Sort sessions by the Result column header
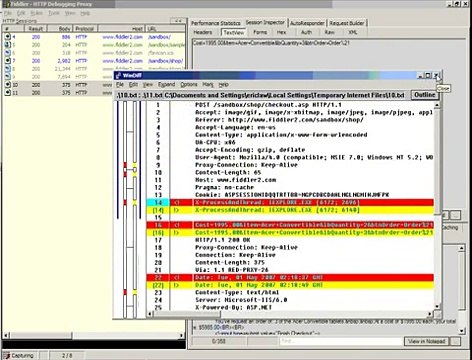Screen dimensions: 472x360 click(36, 29)
